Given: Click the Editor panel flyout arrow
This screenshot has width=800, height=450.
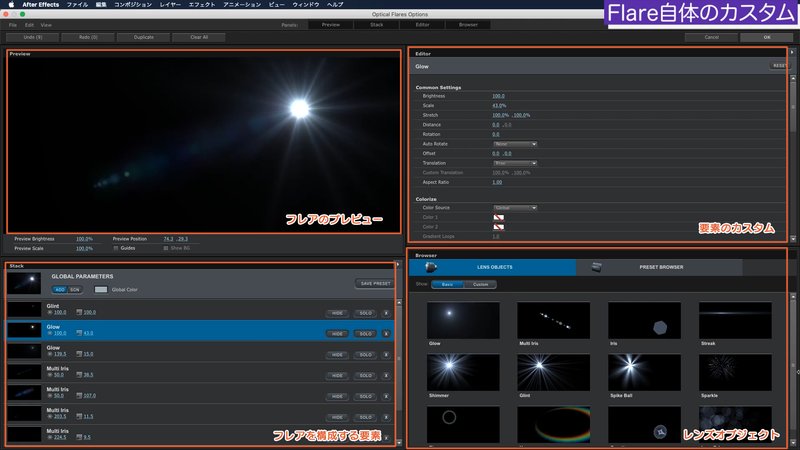Looking at the screenshot, I should point(792,52).
